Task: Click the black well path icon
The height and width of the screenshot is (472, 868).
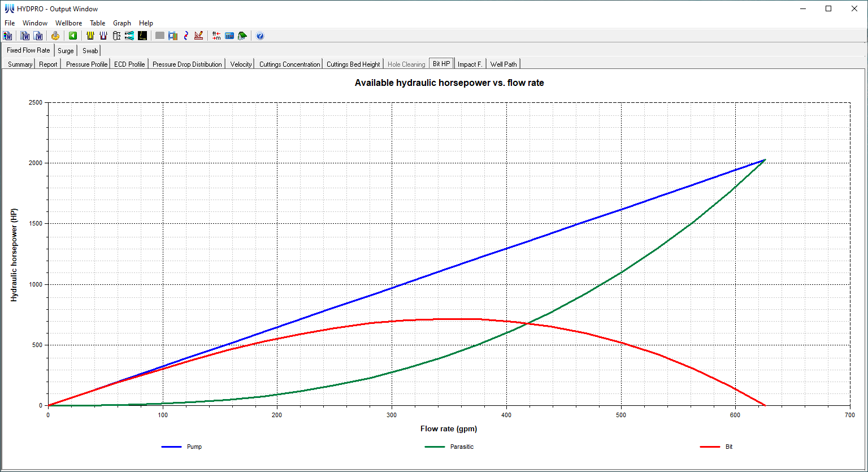Action: 142,36
